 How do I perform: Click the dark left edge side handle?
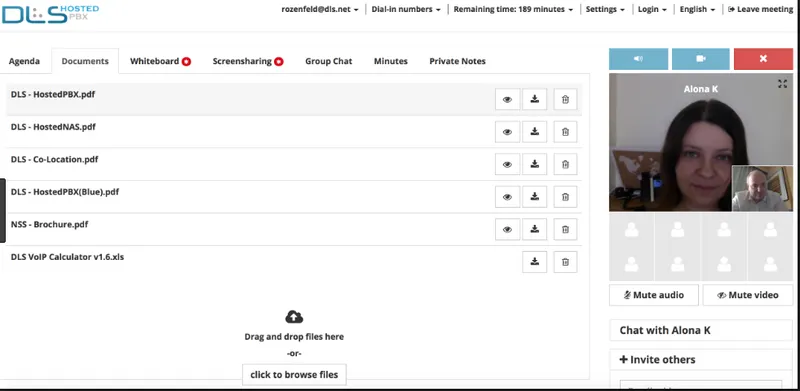click(x=3, y=210)
